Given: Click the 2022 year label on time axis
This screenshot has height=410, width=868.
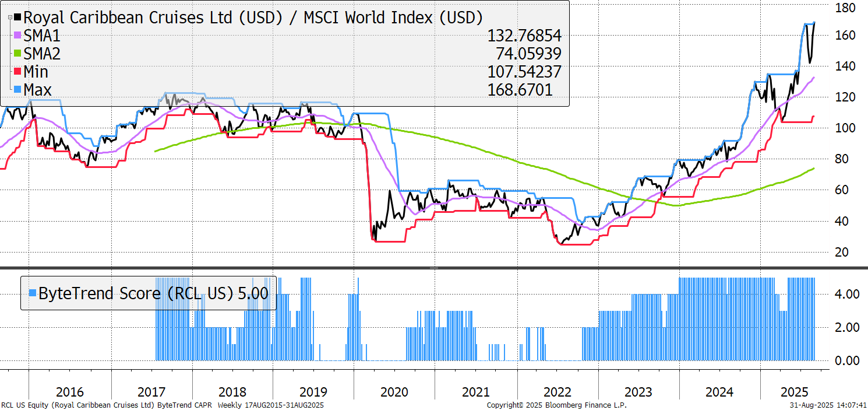Looking at the screenshot, I should (558, 393).
